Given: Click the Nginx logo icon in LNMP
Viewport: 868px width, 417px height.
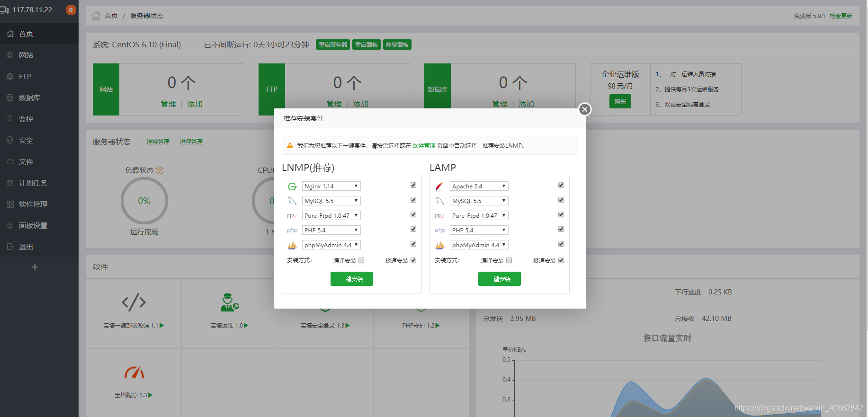Looking at the screenshot, I should (292, 186).
